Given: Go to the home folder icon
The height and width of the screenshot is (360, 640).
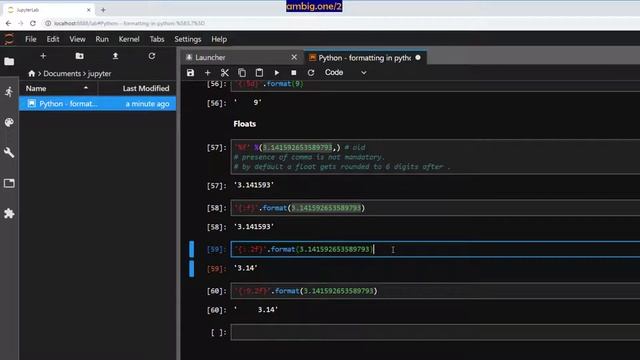Looking at the screenshot, I should click(x=31, y=73).
